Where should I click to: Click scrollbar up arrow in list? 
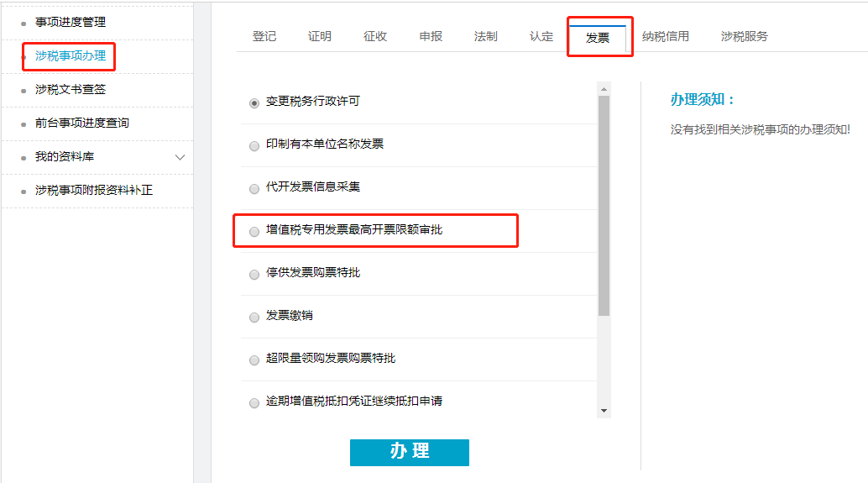pyautogui.click(x=604, y=87)
